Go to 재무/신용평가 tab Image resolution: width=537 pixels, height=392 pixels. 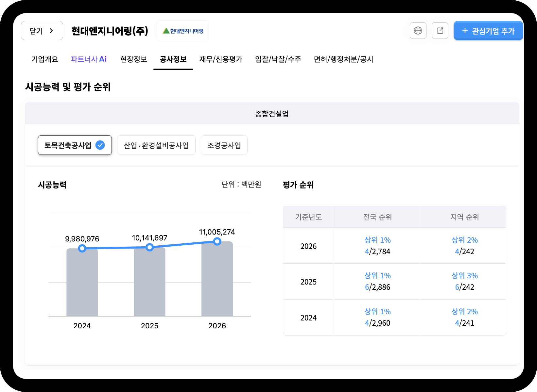coord(221,59)
